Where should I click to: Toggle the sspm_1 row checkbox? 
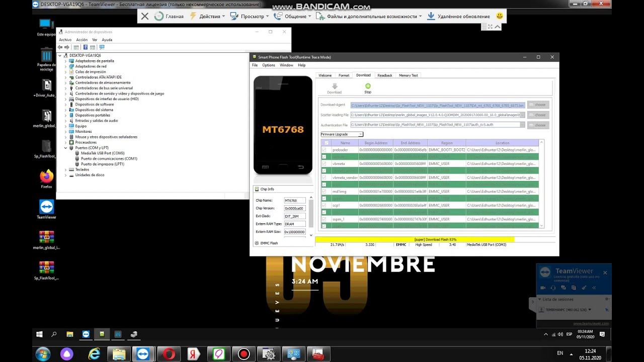point(325,219)
